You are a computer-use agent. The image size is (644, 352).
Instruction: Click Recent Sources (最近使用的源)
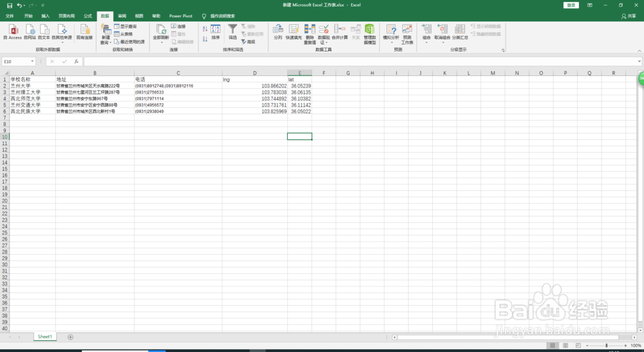[129, 42]
